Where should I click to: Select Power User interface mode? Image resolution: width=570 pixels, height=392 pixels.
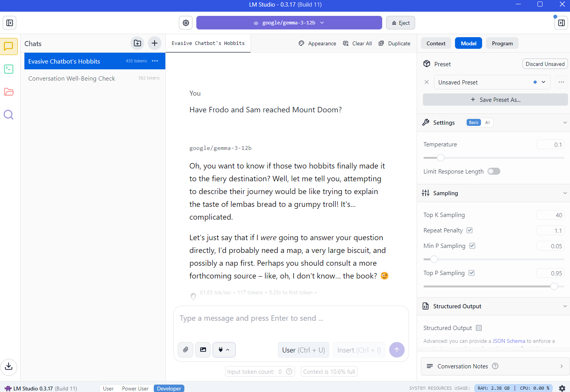click(135, 389)
